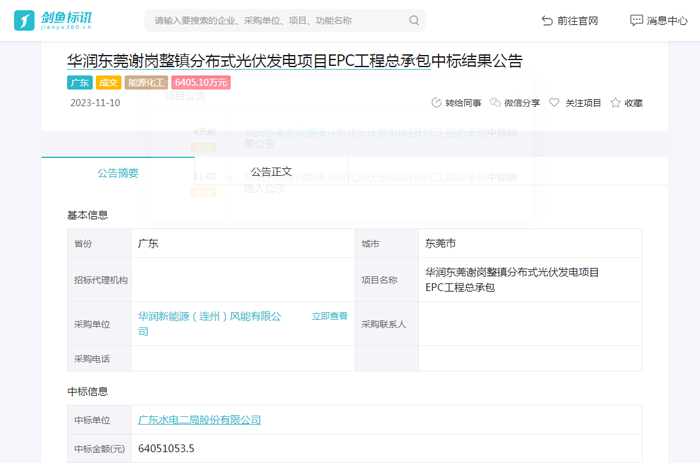Click the 剑鱼标讯 logo icon

[24, 21]
